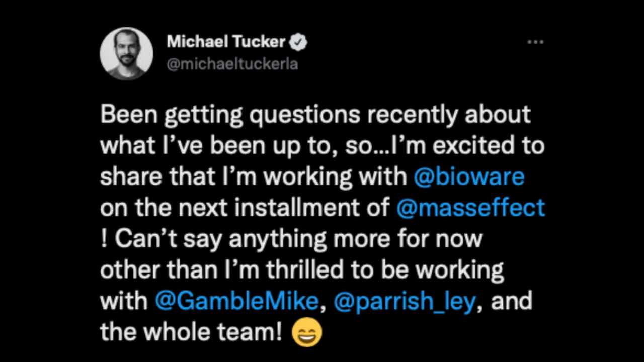The image size is (644, 362).
Task: Click the grinning emoji ending the tweet
Action: pyautogui.click(x=307, y=332)
